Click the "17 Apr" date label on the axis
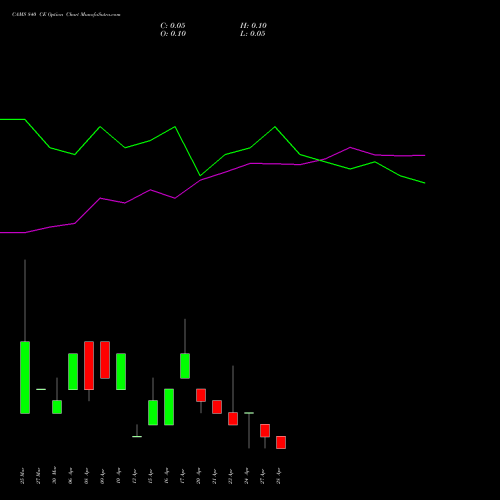Image resolution: width=500 pixels, height=500 pixels. click(x=182, y=476)
